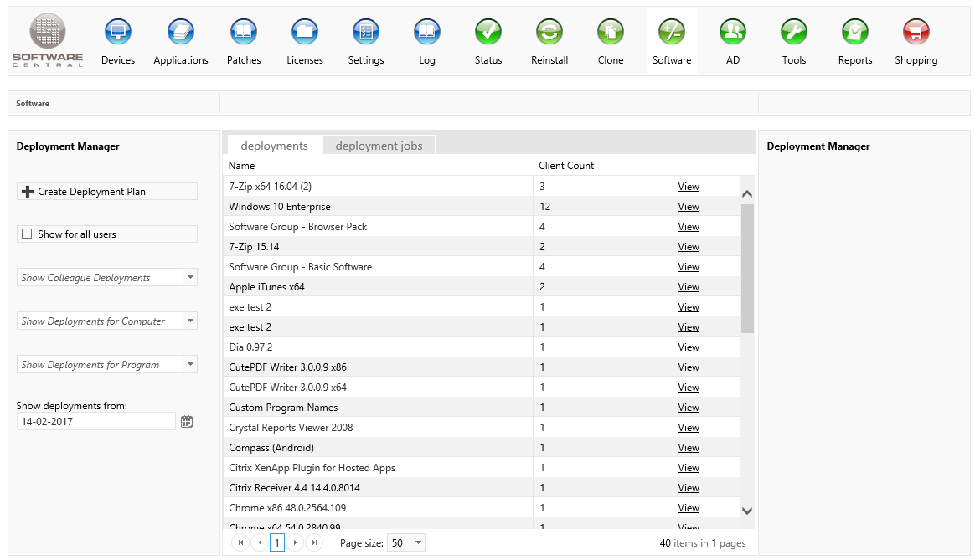Click the Applications toolbar icon

click(x=181, y=33)
